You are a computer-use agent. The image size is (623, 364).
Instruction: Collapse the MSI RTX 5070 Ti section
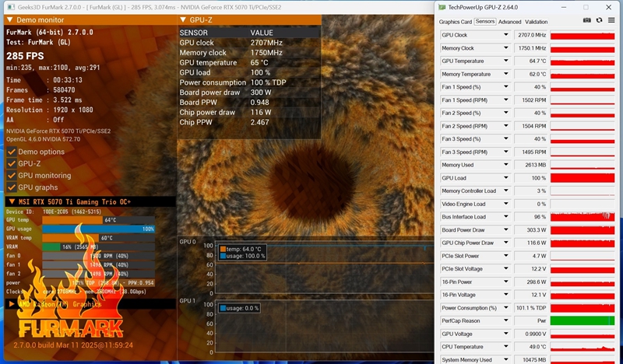[x=11, y=202]
